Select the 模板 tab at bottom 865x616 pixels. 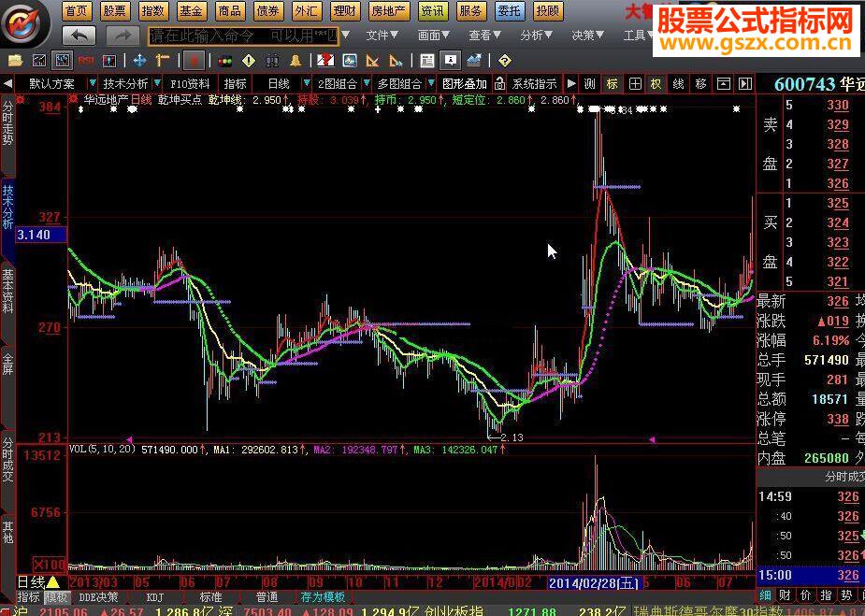(56, 597)
